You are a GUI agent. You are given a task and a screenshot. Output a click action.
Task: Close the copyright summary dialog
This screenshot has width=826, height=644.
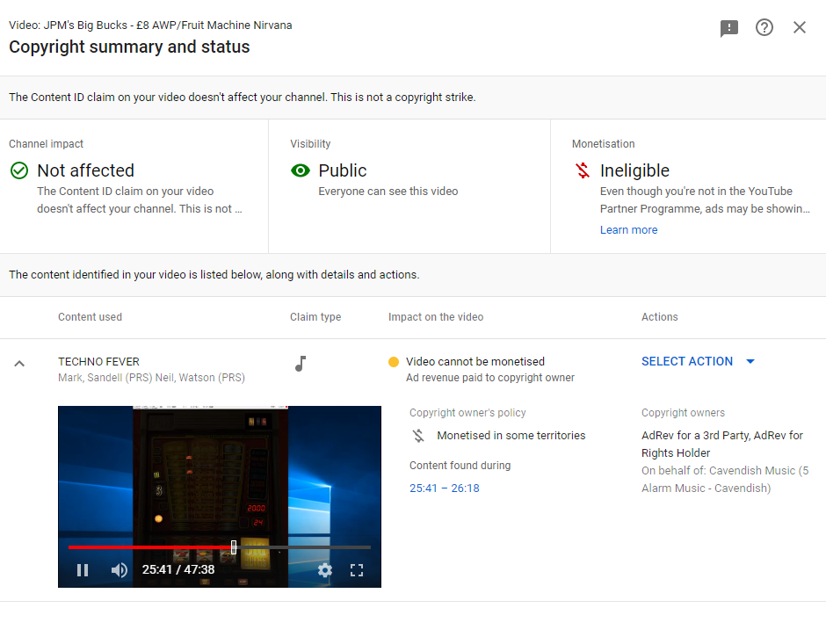tap(800, 27)
